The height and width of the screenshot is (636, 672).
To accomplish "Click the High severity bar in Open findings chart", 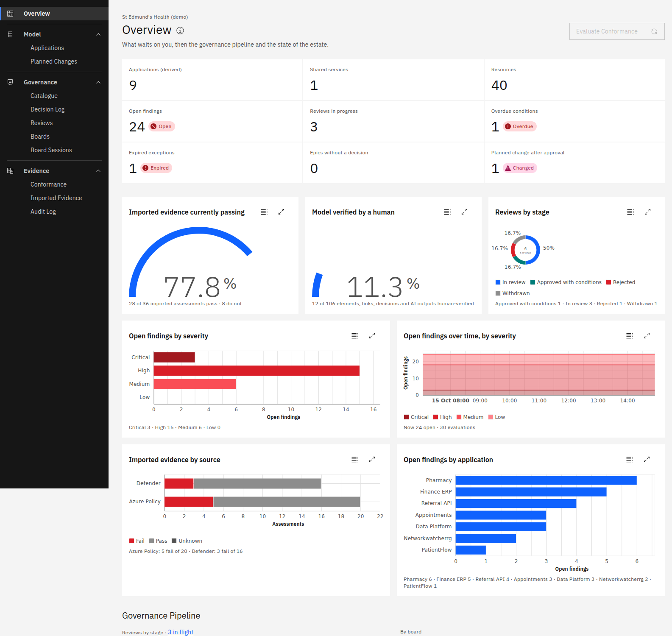I will [257, 371].
